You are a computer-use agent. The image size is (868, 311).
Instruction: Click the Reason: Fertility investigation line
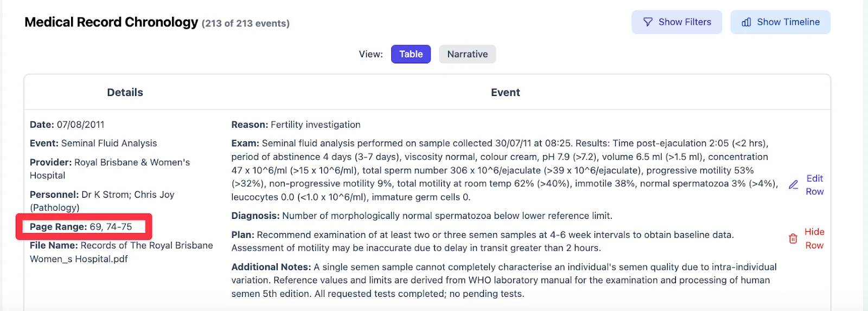pyautogui.click(x=296, y=125)
